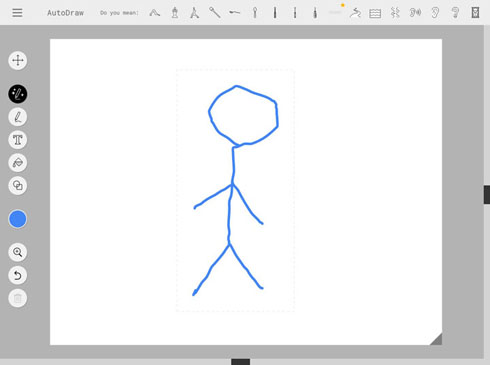The image size is (490, 365).
Task: Click the Delete trash can button
Action: [x=18, y=298]
